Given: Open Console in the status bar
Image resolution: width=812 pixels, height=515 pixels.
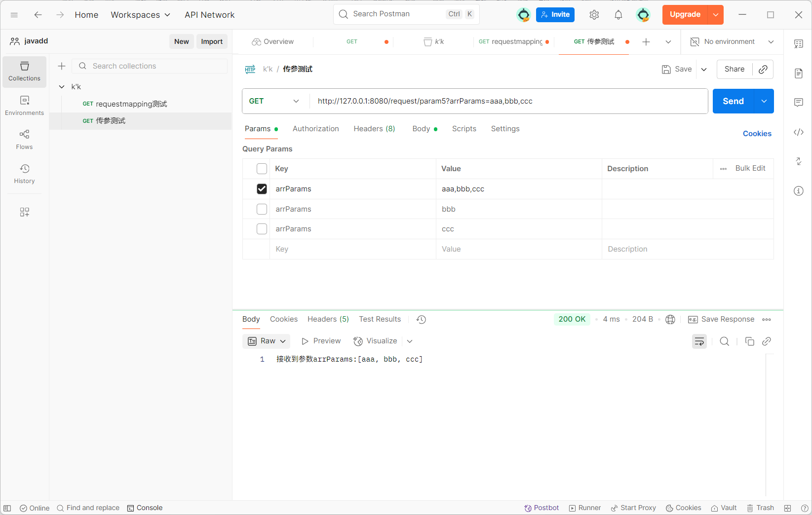Looking at the screenshot, I should click(145, 508).
